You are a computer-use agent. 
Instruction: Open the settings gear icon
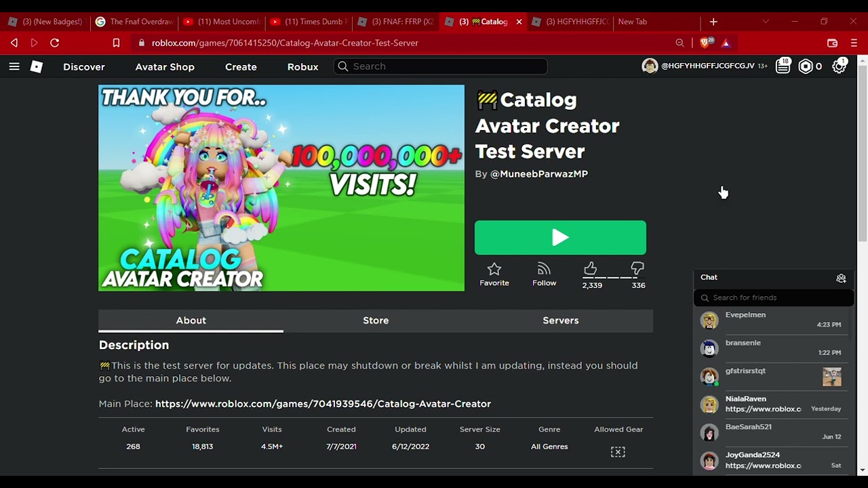pos(839,66)
